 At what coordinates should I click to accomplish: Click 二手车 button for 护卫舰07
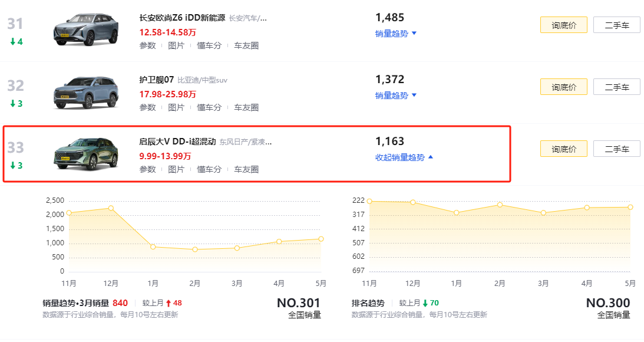(616, 87)
